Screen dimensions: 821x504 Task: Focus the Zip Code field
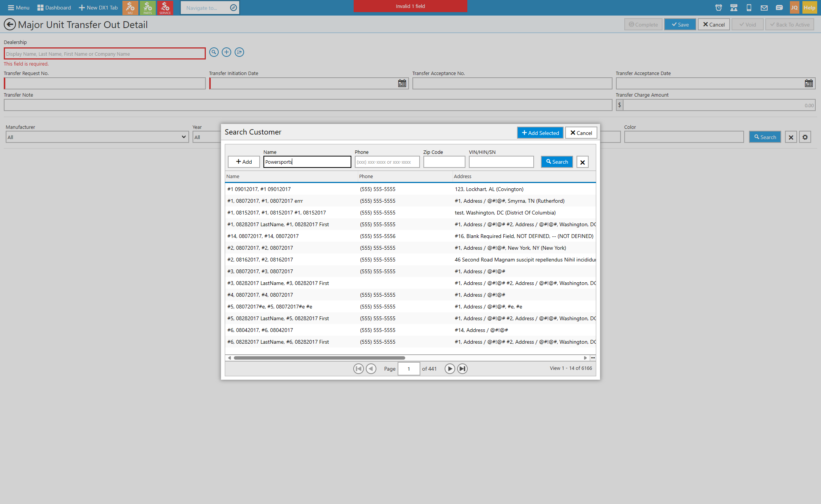click(444, 162)
